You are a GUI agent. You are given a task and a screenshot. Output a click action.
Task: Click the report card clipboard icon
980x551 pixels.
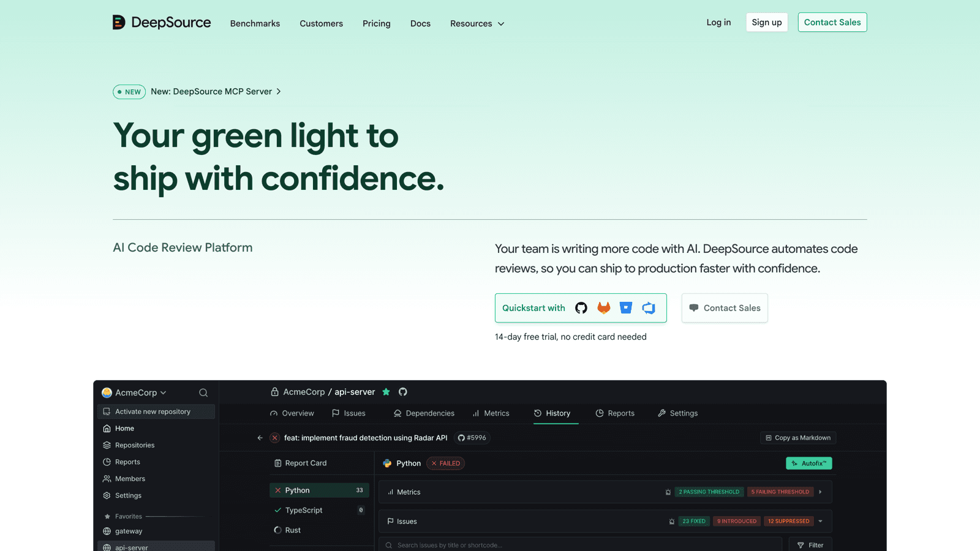[278, 463]
